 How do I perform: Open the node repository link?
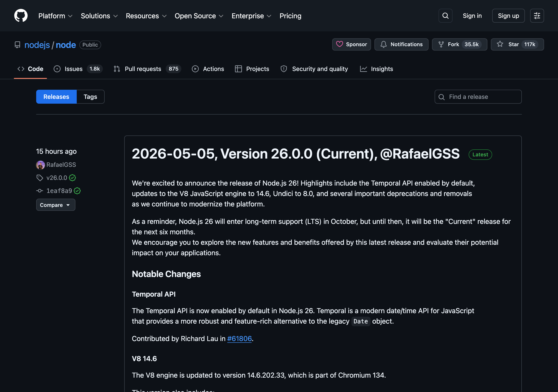[66, 45]
